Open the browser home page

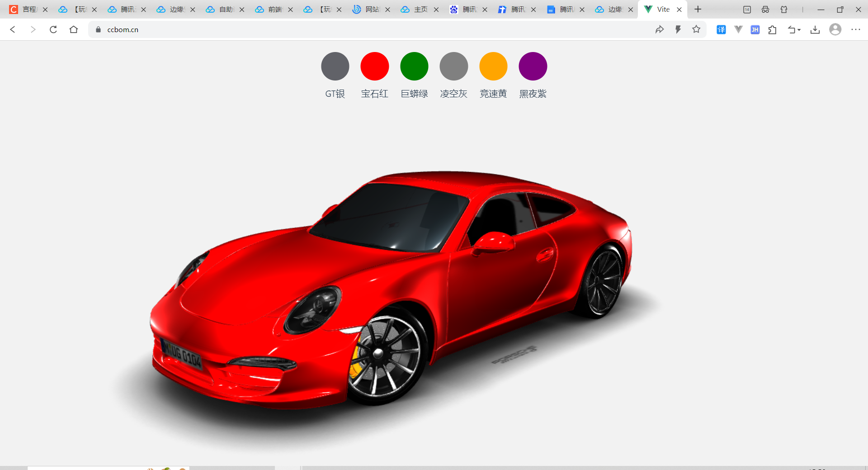coord(74,29)
